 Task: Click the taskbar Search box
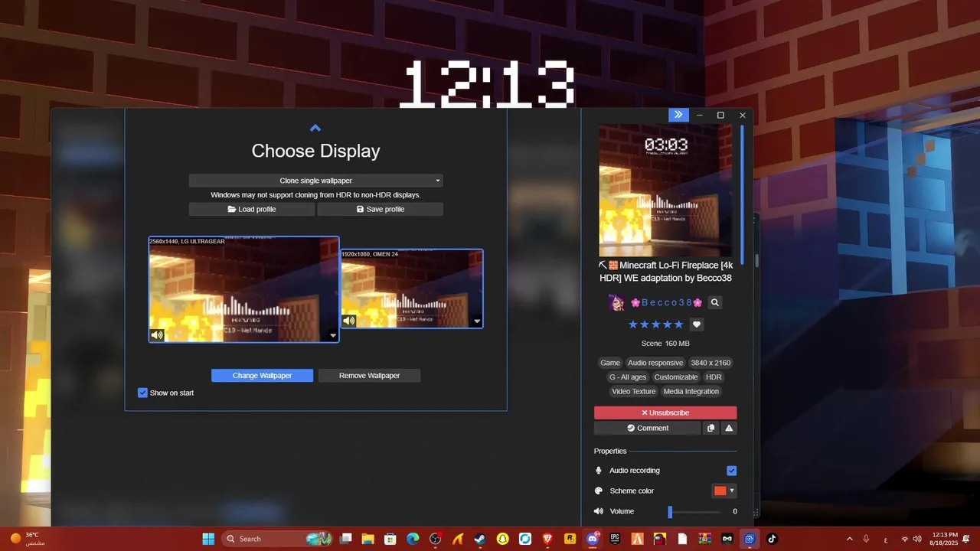tap(277, 539)
